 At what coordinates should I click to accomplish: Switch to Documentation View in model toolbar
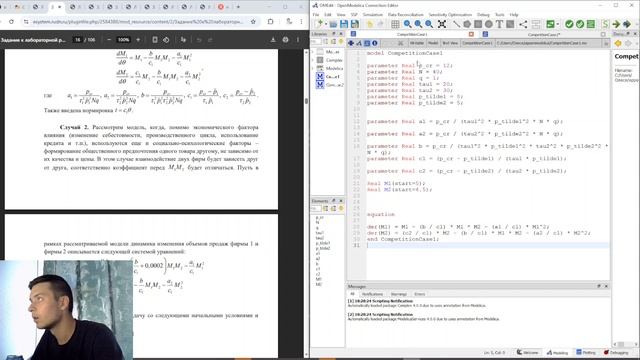[x=374, y=43]
